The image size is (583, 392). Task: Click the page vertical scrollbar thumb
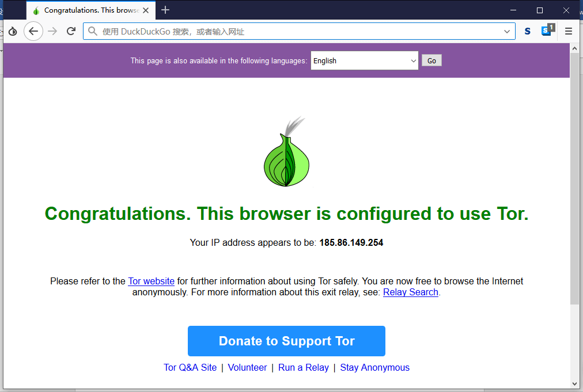click(x=574, y=178)
